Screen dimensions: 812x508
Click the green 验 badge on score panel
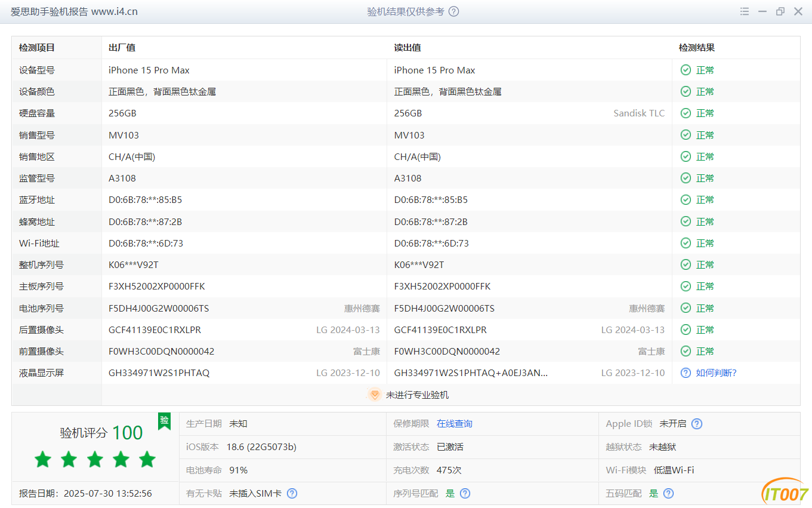point(164,421)
